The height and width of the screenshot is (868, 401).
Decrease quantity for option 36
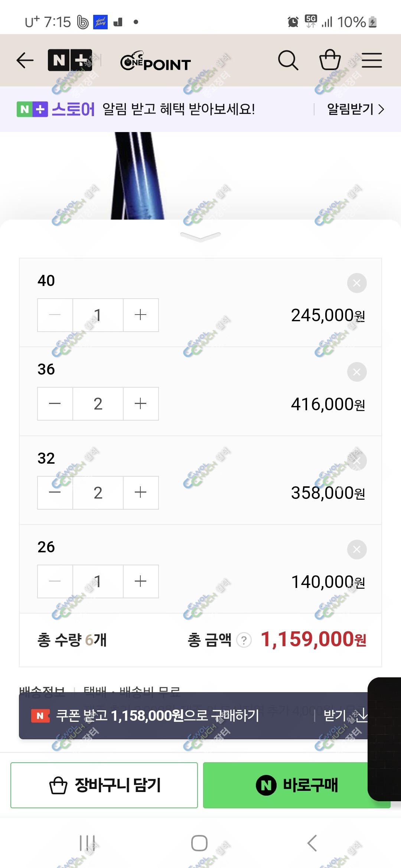coord(55,404)
